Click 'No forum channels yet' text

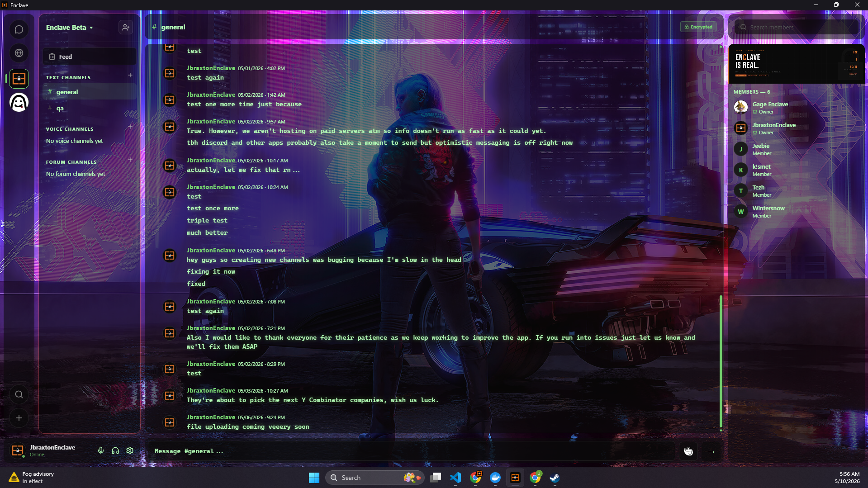76,174
